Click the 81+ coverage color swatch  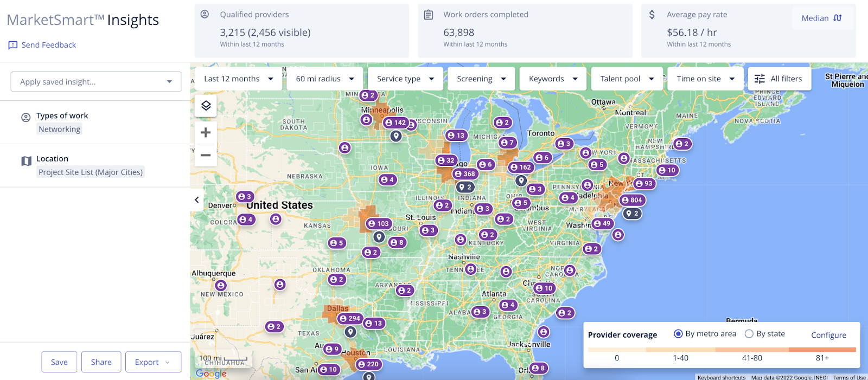pyautogui.click(x=822, y=350)
